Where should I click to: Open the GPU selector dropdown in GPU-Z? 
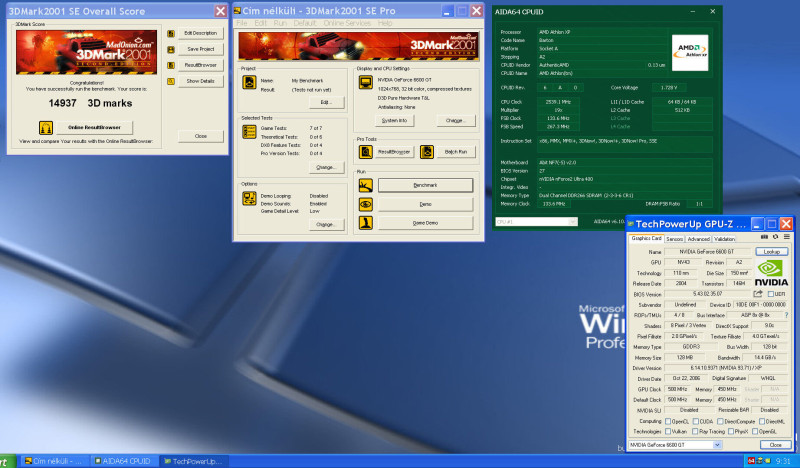tap(717, 445)
